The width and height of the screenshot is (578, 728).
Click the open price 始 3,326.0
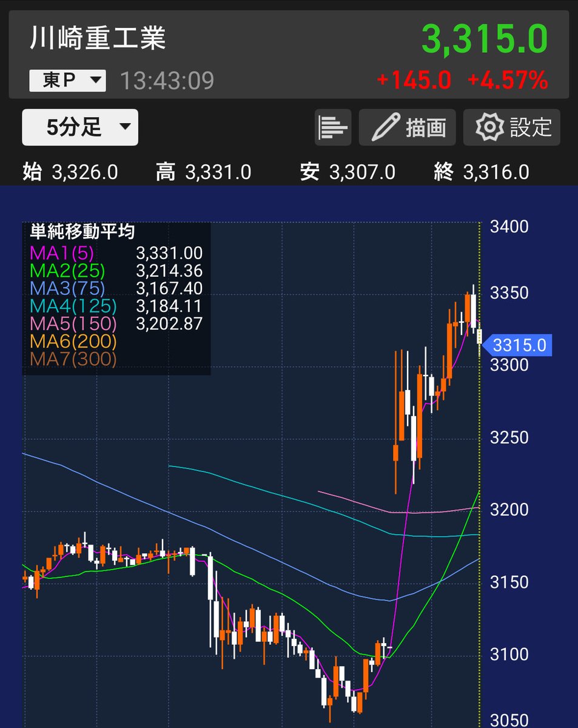click(70, 172)
